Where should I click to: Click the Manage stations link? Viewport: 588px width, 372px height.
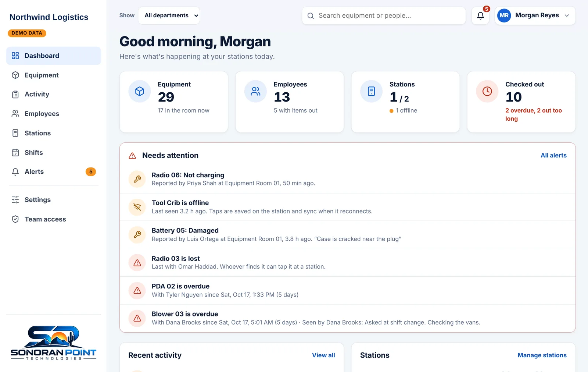(542, 355)
